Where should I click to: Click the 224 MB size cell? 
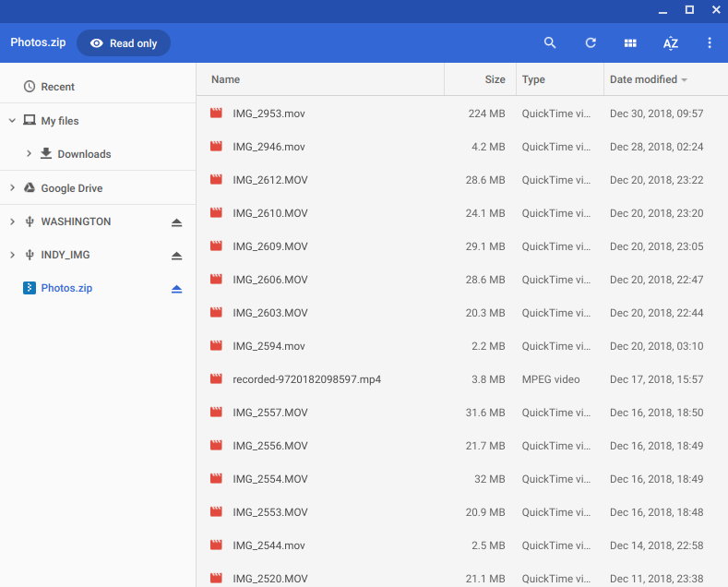(486, 114)
